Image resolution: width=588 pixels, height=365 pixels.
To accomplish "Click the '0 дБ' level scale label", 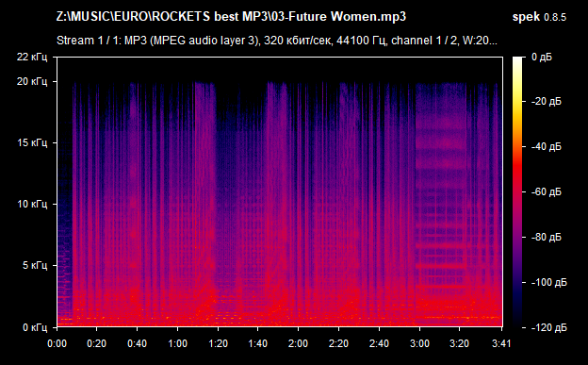I will tap(542, 58).
